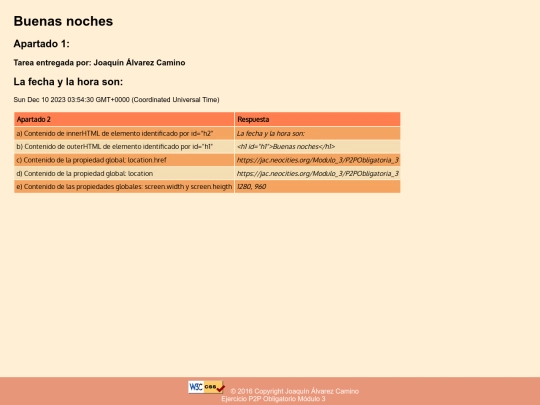The image size is (540, 405).
Task: Click the 'Apartado 2' table header
Action: pos(124,119)
